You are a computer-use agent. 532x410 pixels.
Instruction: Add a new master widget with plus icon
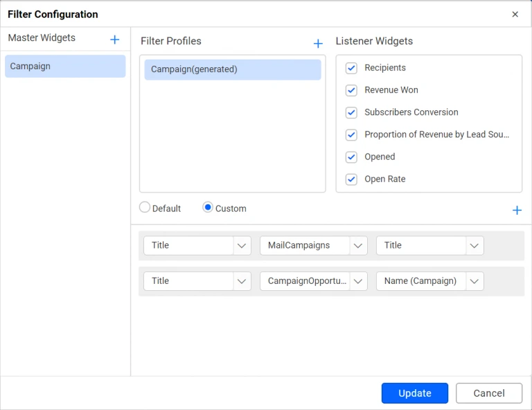point(115,39)
